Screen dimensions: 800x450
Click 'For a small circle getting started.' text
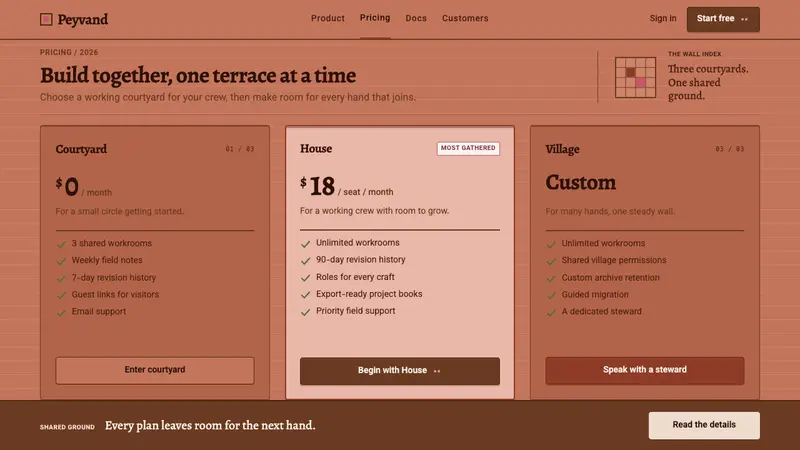(x=120, y=211)
